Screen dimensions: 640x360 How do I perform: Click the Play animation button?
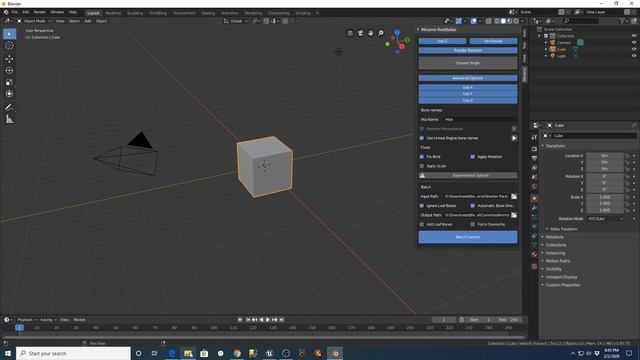[x=268, y=320]
